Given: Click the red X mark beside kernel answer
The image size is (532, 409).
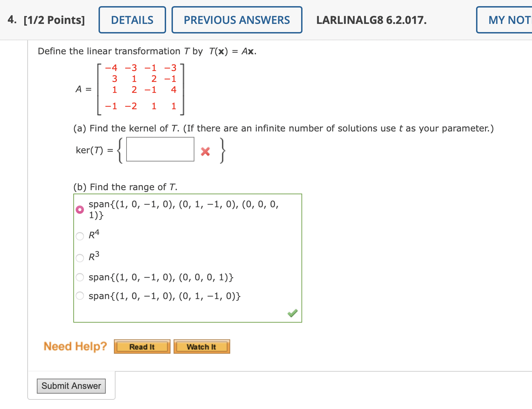Looking at the screenshot, I should tap(205, 152).
